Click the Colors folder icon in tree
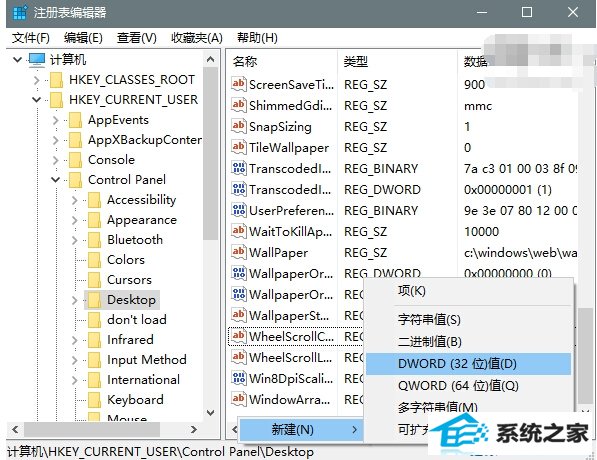This screenshot has width=597, height=460. (x=94, y=260)
